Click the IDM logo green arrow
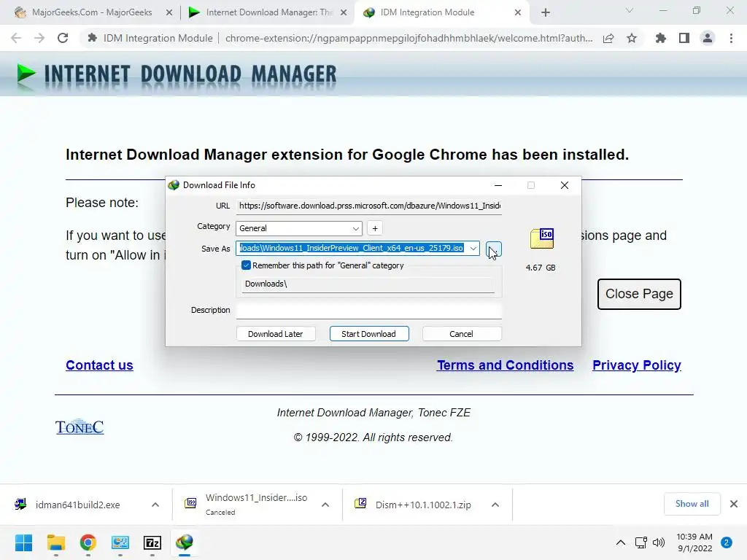 point(26,74)
